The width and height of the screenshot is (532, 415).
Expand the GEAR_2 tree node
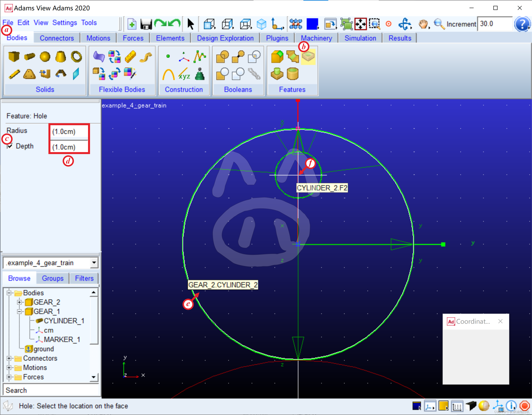click(x=19, y=302)
